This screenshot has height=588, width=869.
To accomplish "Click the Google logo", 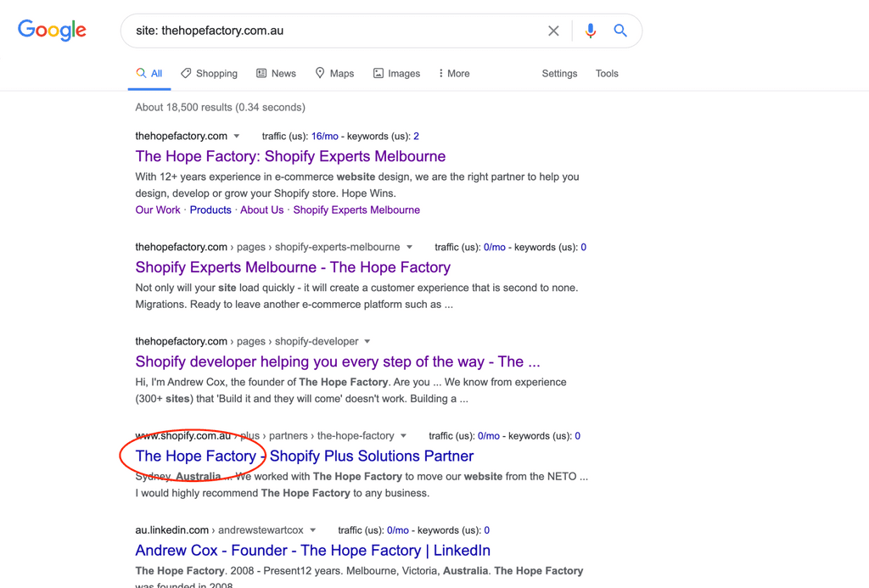I will pyautogui.click(x=52, y=30).
